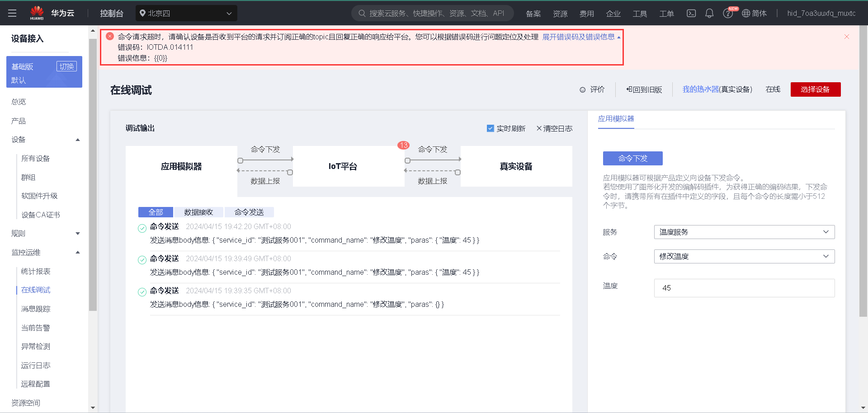The height and width of the screenshot is (413, 868).
Task: Open 当前告警 in the sidebar
Action: (x=36, y=328)
